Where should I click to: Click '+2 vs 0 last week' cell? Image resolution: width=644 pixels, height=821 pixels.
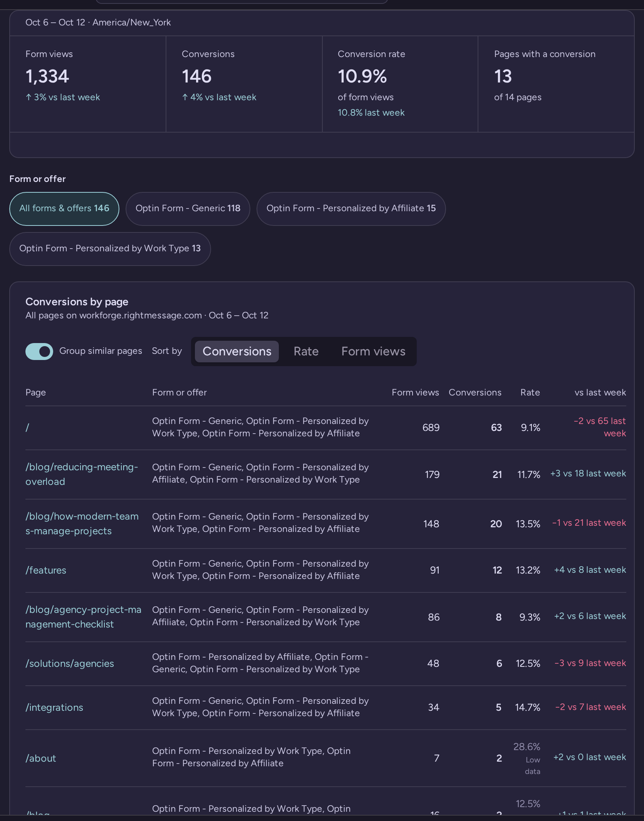point(590,757)
